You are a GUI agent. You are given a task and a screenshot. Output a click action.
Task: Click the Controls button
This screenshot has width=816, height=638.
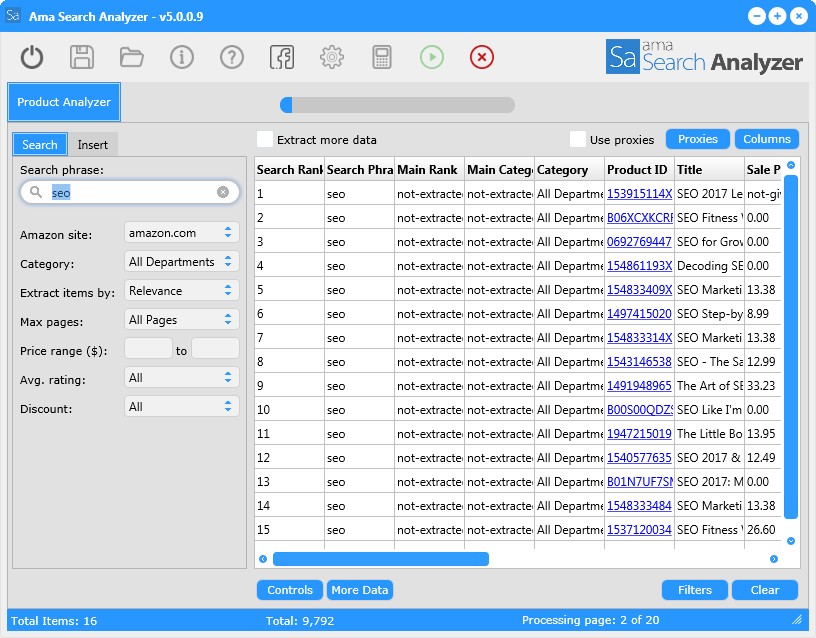290,590
